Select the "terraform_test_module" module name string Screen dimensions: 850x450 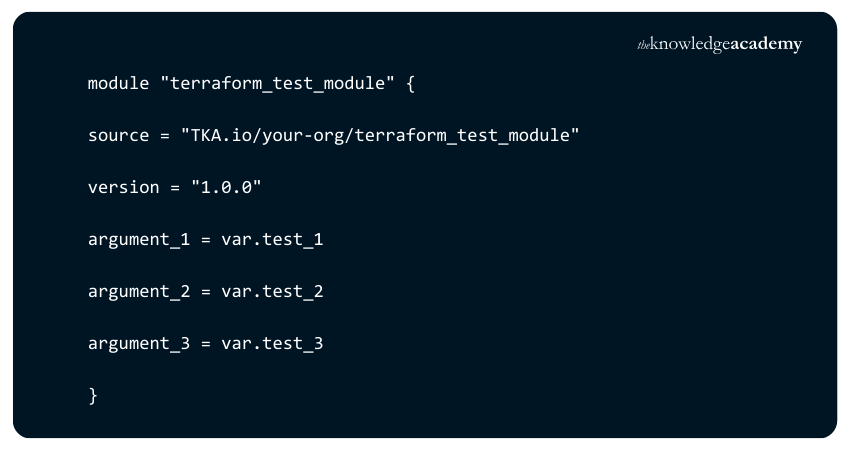pos(278,83)
